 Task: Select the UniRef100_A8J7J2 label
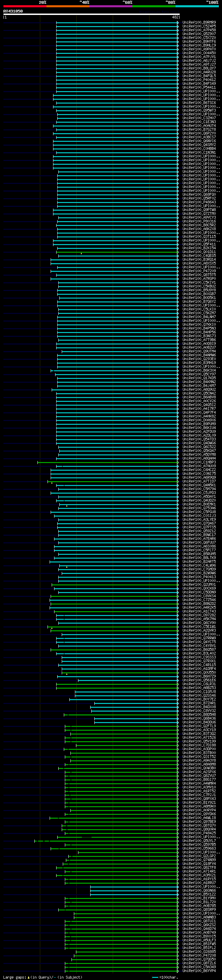point(199,60)
